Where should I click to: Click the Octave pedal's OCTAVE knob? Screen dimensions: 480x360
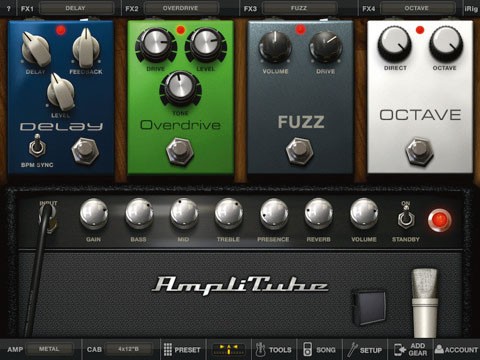click(446, 44)
